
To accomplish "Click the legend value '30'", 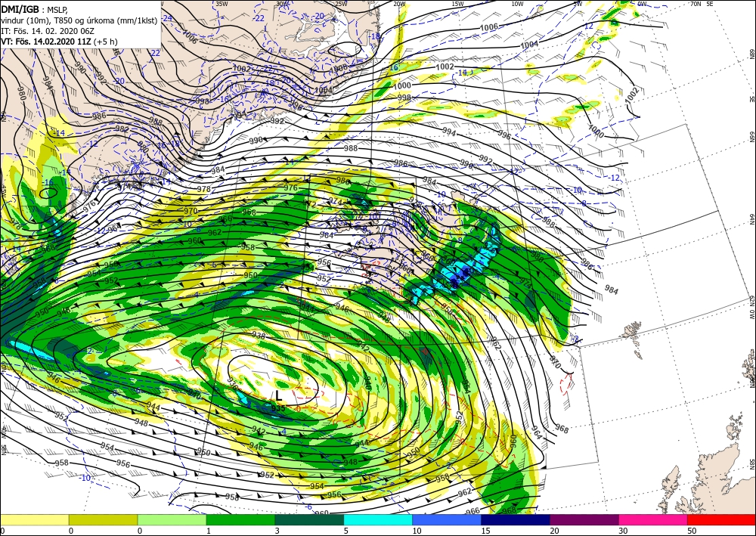I will (x=622, y=531).
